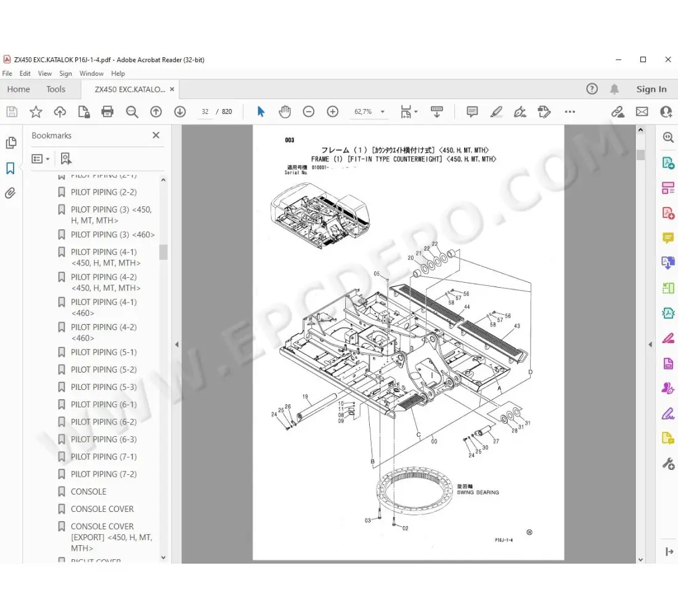This screenshot has height=616, width=678.
Task: Activate the hand pan tool
Action: [285, 112]
